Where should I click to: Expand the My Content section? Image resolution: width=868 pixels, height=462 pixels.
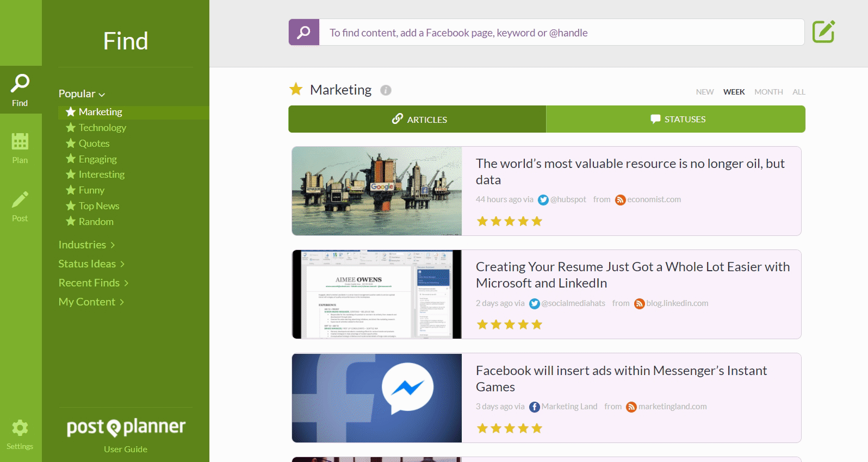pyautogui.click(x=91, y=302)
